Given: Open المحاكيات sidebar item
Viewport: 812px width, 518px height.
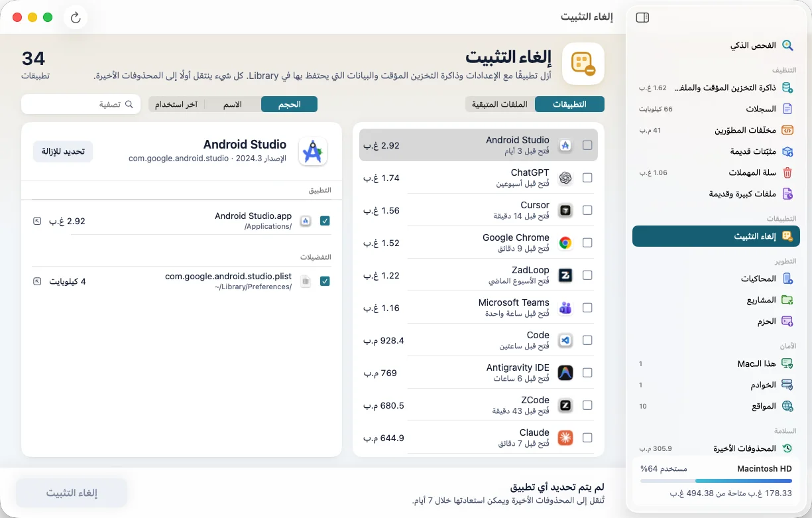Looking at the screenshot, I should pyautogui.click(x=716, y=279).
